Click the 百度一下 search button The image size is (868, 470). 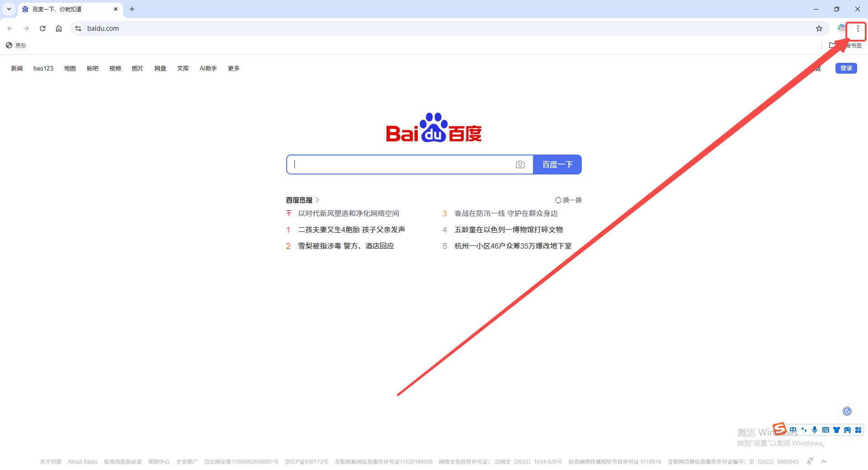click(557, 164)
